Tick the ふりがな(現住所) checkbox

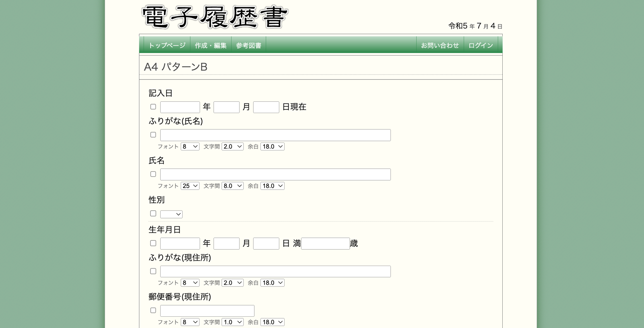tap(153, 271)
